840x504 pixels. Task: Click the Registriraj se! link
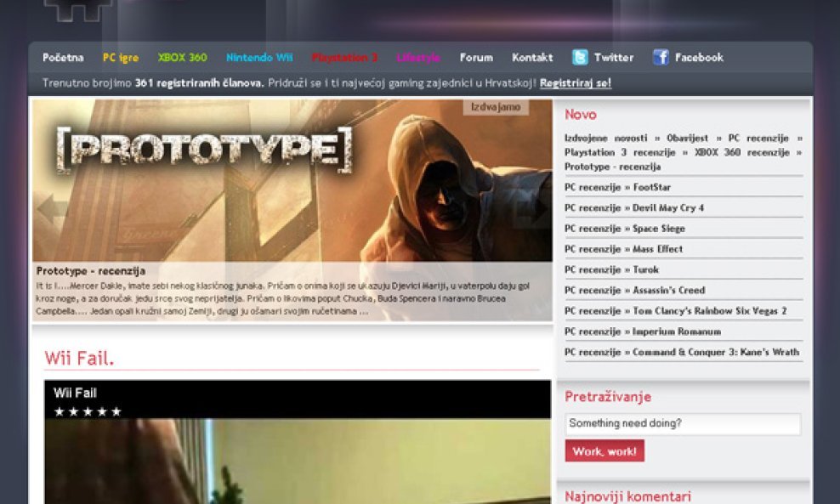pos(576,83)
